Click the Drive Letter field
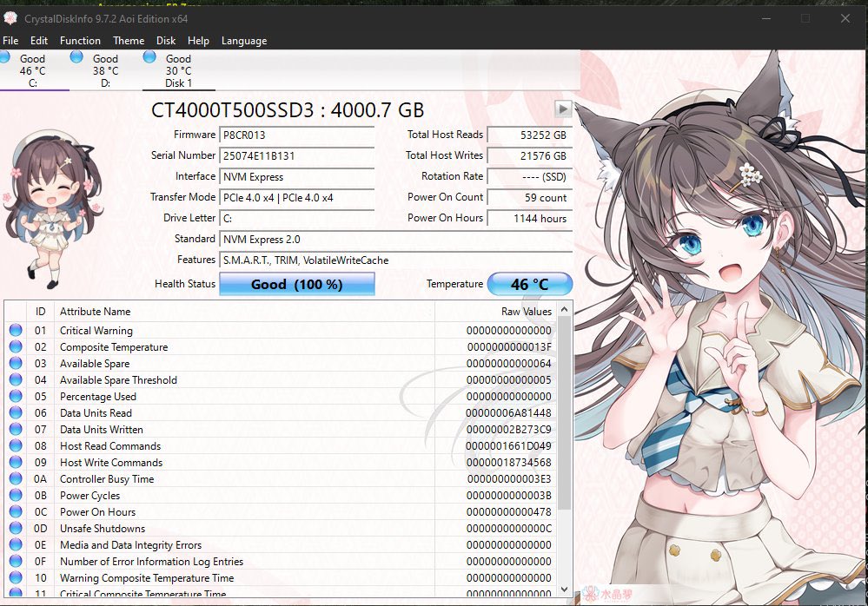Screen dimensions: 868x606 296,219
